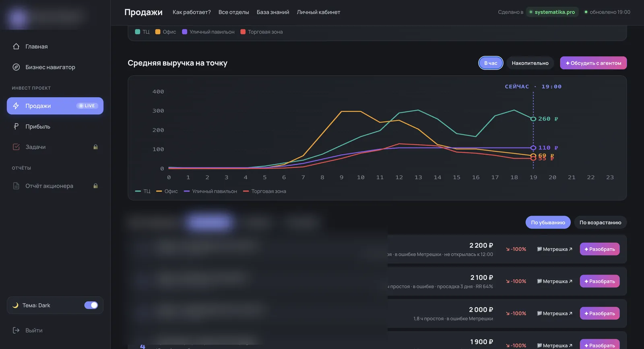
Task: Open the Как работает? menu item
Action: (x=192, y=12)
